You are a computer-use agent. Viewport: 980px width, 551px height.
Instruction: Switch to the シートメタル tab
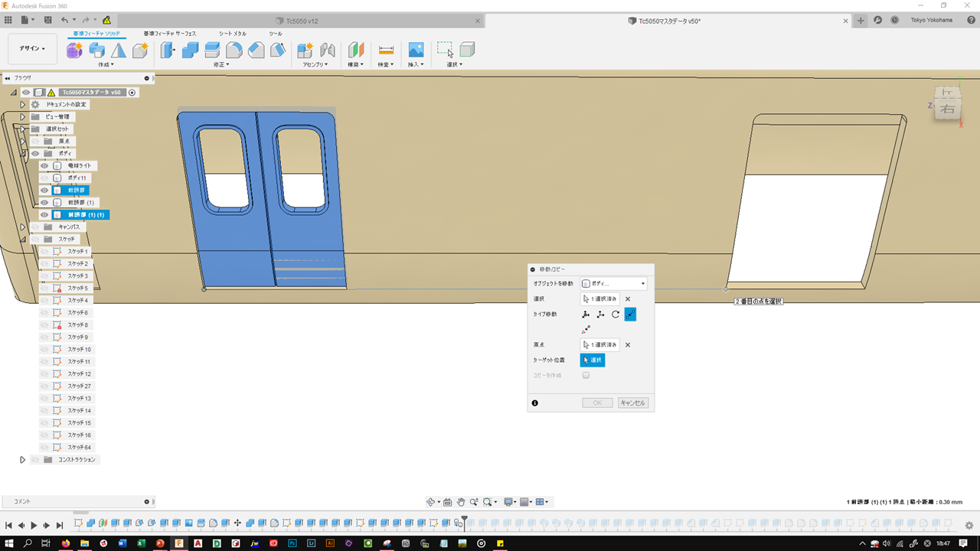pos(233,34)
